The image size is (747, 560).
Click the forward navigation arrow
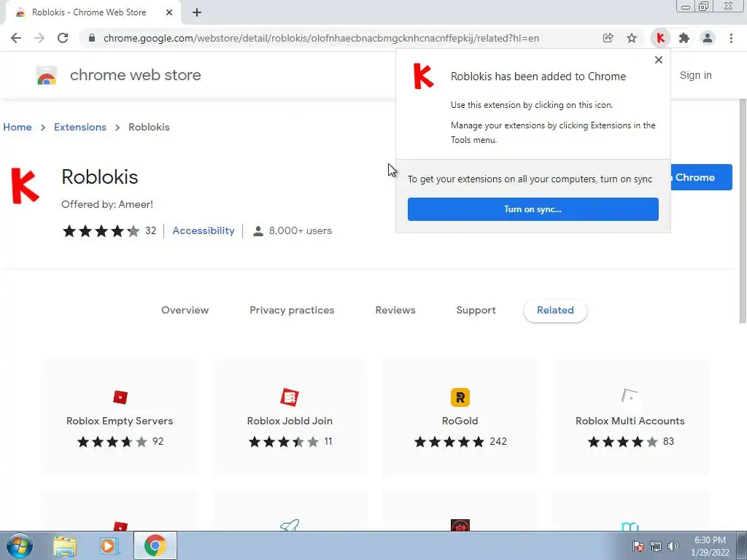39,38
